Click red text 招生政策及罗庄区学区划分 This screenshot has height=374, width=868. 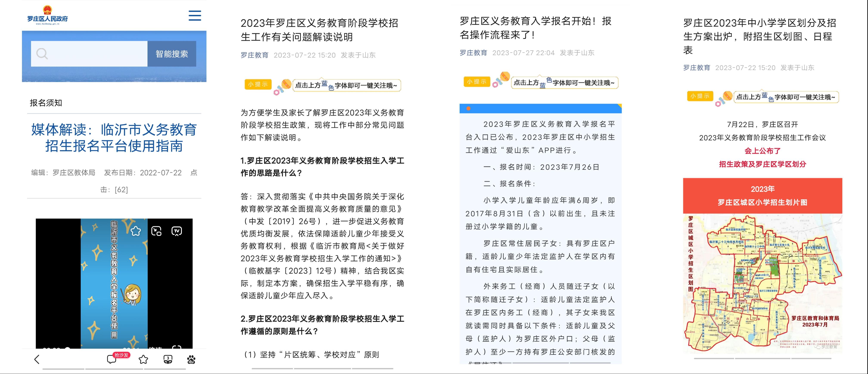coord(763,164)
